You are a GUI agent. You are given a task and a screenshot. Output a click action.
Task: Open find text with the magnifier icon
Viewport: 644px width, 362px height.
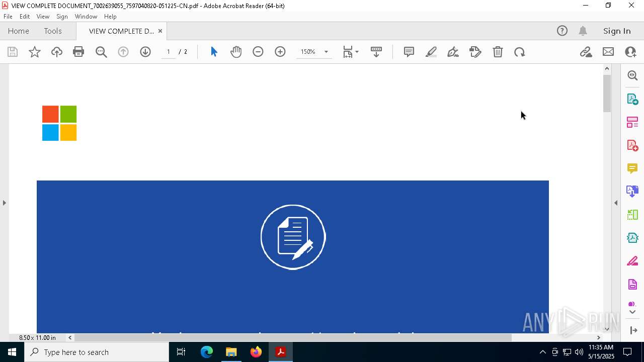101,52
